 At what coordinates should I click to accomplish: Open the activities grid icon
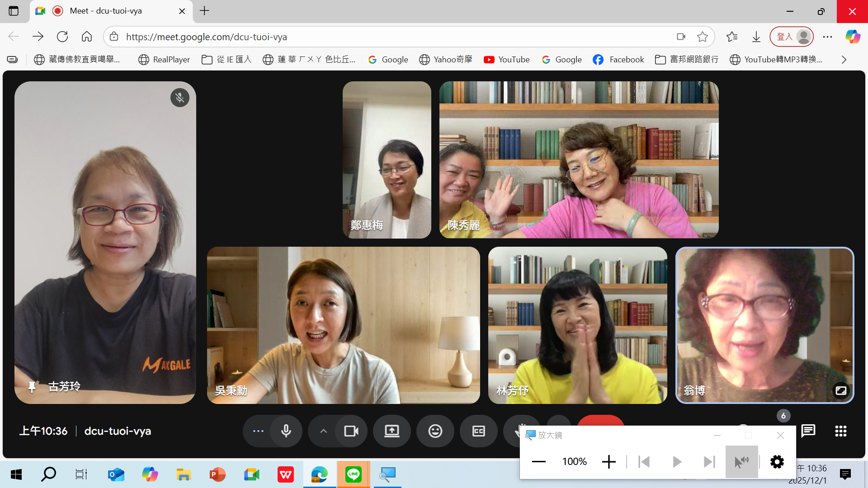point(840,431)
